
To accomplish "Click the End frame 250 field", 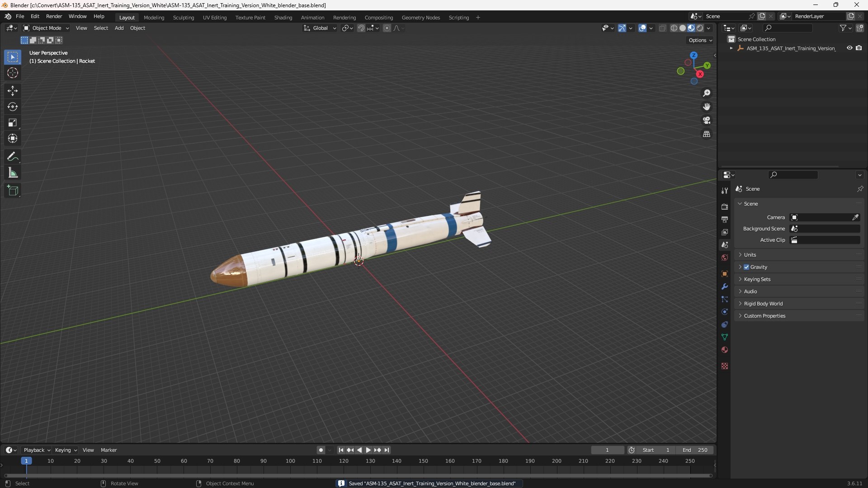I will tap(695, 450).
